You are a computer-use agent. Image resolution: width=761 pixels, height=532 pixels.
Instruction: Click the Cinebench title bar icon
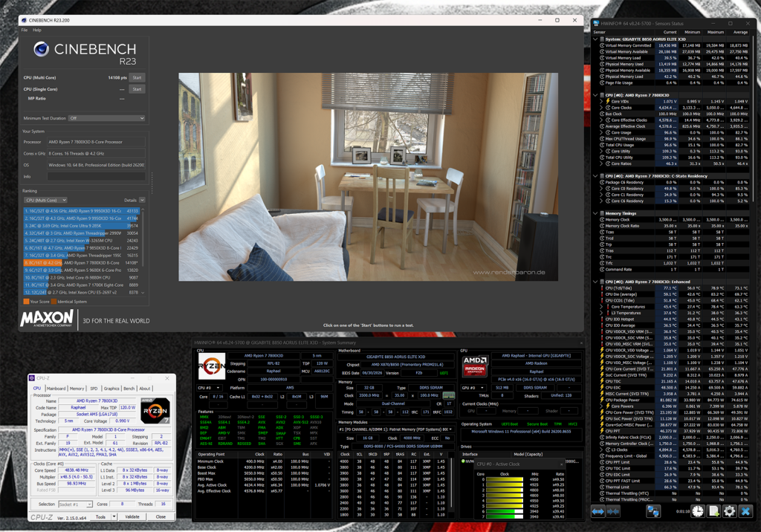click(x=24, y=20)
